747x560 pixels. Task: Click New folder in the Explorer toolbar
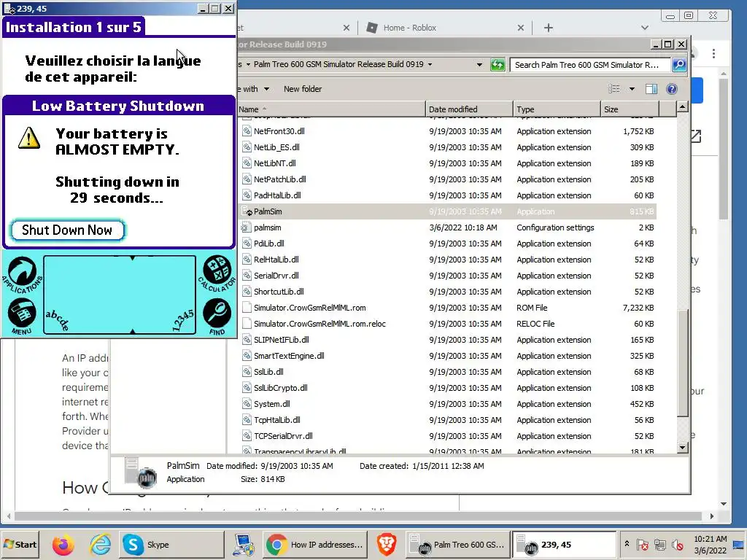303,88
